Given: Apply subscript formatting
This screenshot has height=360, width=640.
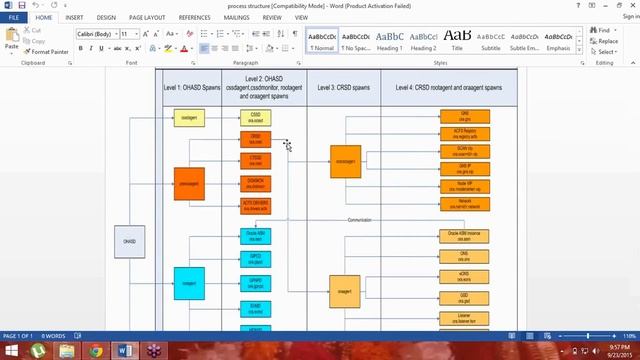Looking at the screenshot, I should (128, 49).
